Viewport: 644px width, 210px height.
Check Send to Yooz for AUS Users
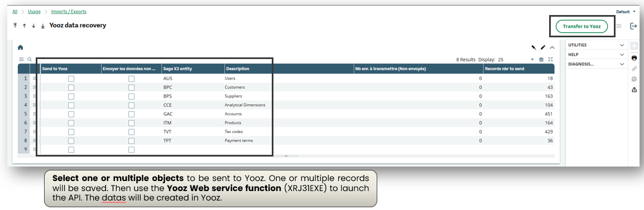[x=71, y=79]
